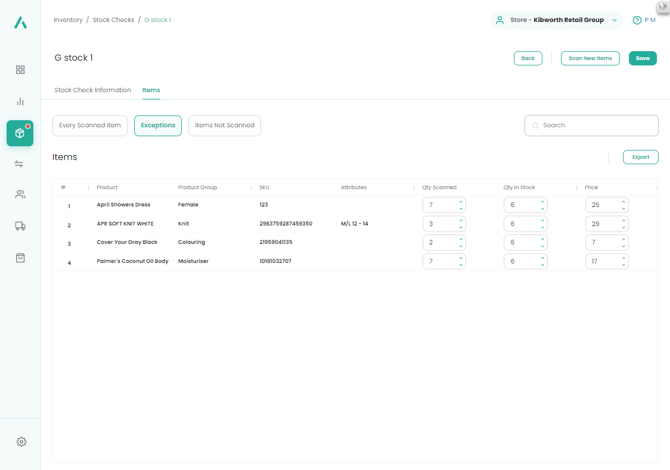Select the inventory box icon in sidebar
Viewport: 670px width, 470px height.
click(x=20, y=133)
